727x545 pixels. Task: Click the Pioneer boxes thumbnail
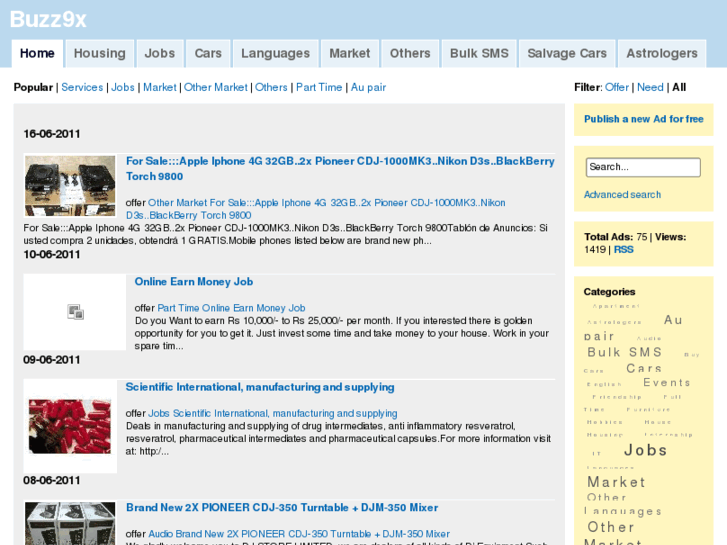[x=70, y=523]
